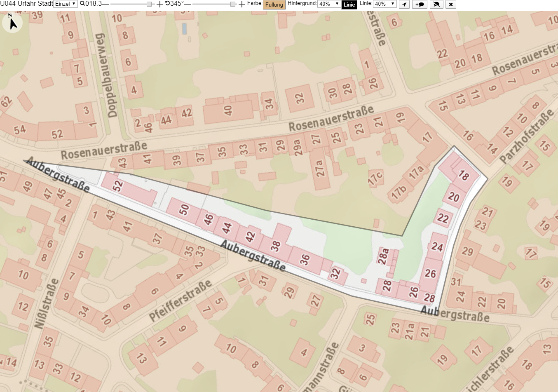Add a comment with the speech bubble button
The image size is (558, 392).
(x=420, y=4)
